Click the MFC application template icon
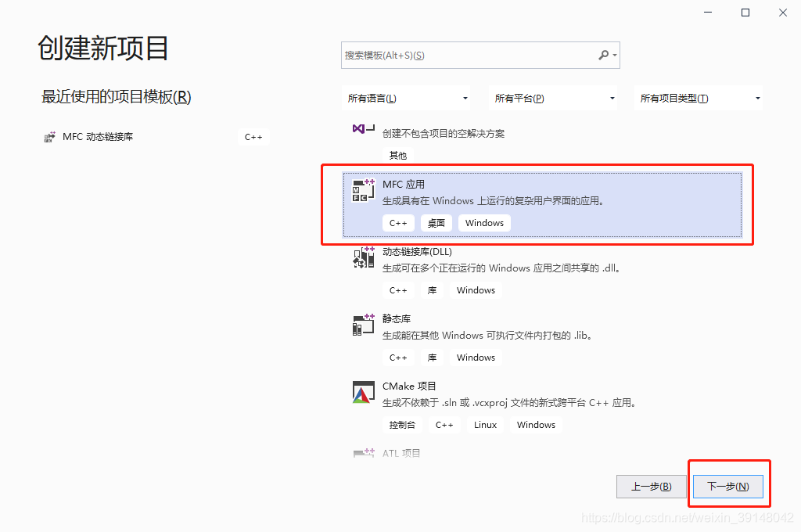 (363, 190)
